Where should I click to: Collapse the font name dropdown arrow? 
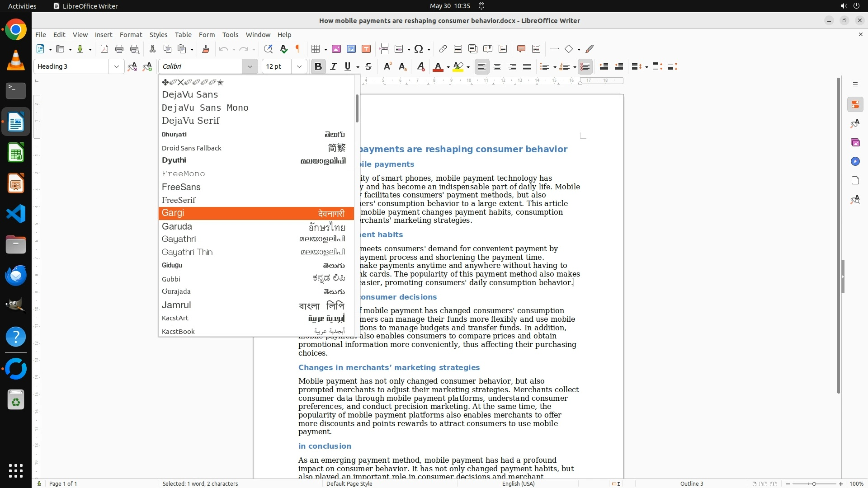pos(250,66)
